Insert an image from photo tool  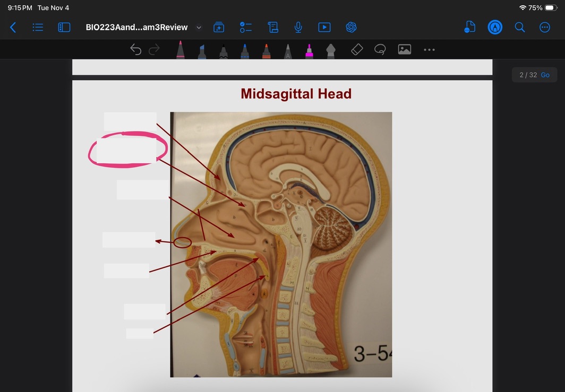[405, 50]
